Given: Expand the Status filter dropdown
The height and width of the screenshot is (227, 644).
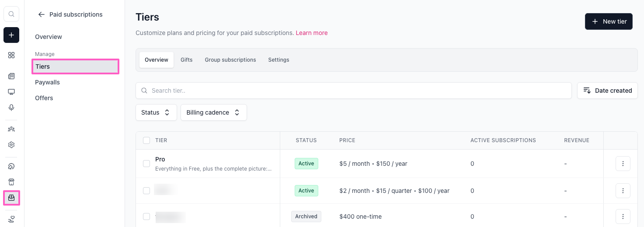Looking at the screenshot, I should coord(156,112).
